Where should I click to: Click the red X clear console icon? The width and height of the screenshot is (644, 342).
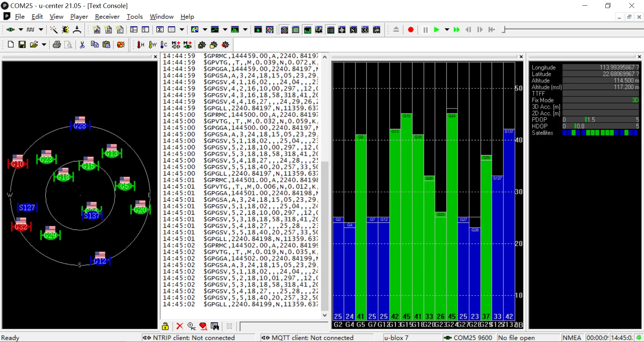180,326
